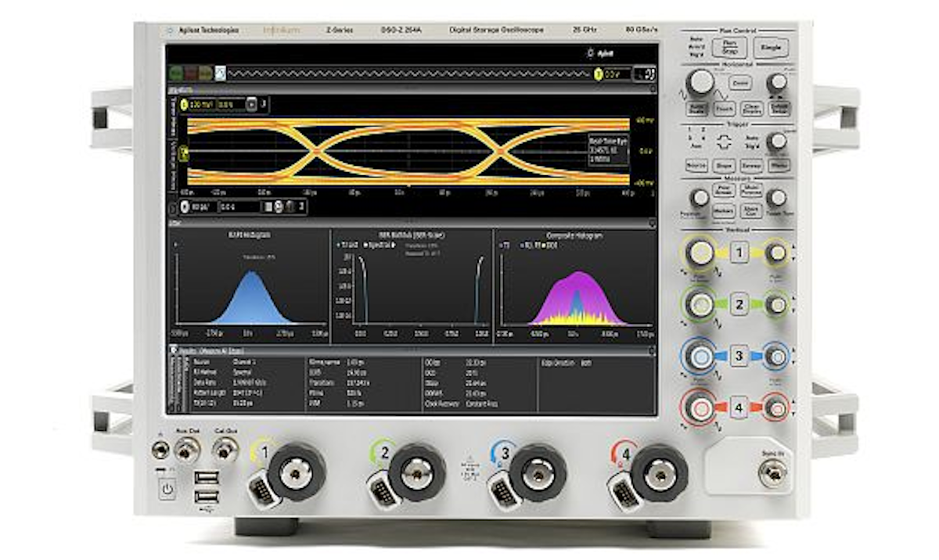Screen dimensions: 939x560
Task: Enable touchscreen control with the Touch button
Action: [725, 108]
